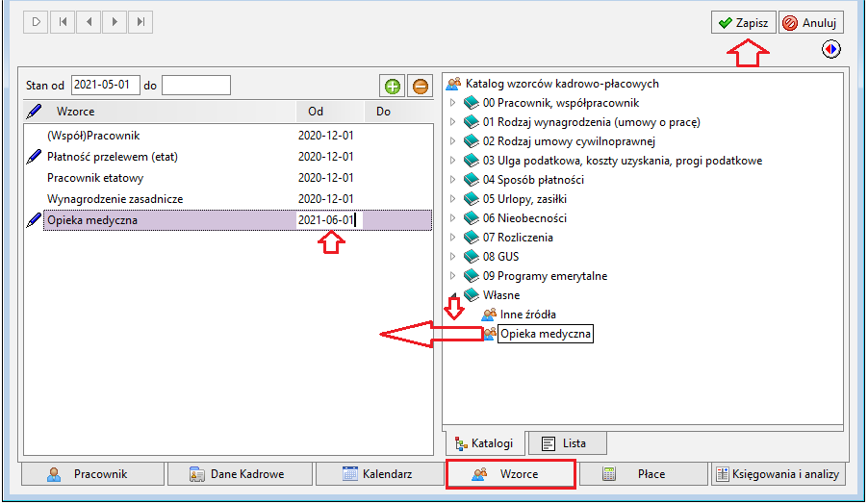Select 09 Programy emerytalne label

click(545, 275)
